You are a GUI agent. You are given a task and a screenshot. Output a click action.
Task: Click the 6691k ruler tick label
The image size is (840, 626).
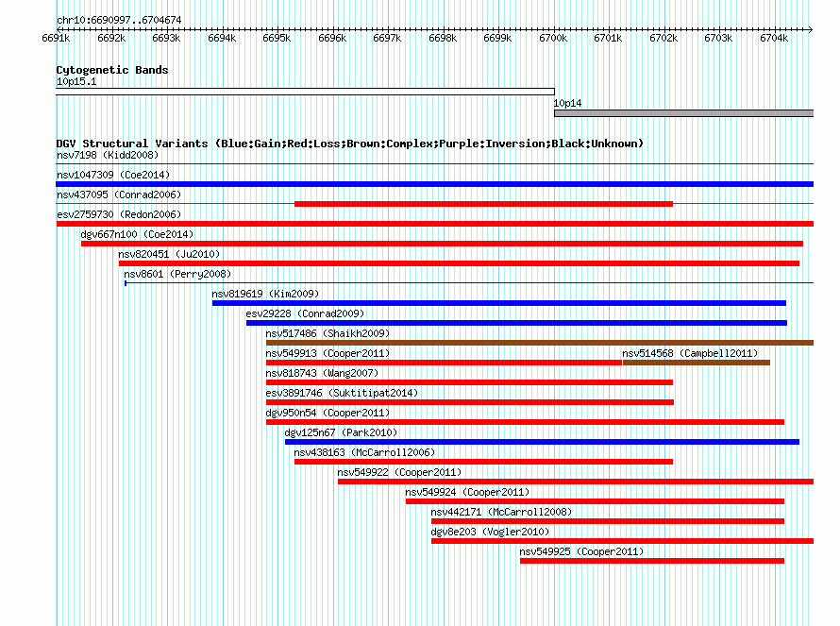click(x=56, y=39)
